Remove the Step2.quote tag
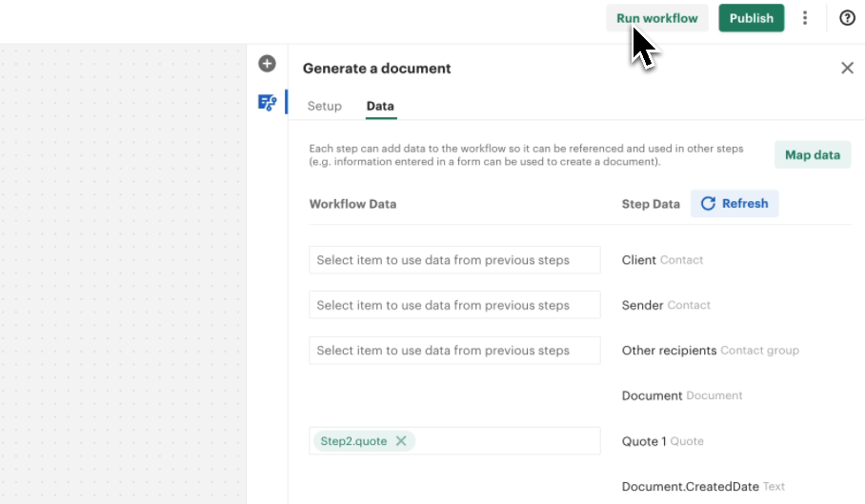This screenshot has height=504, width=865. pos(401,441)
